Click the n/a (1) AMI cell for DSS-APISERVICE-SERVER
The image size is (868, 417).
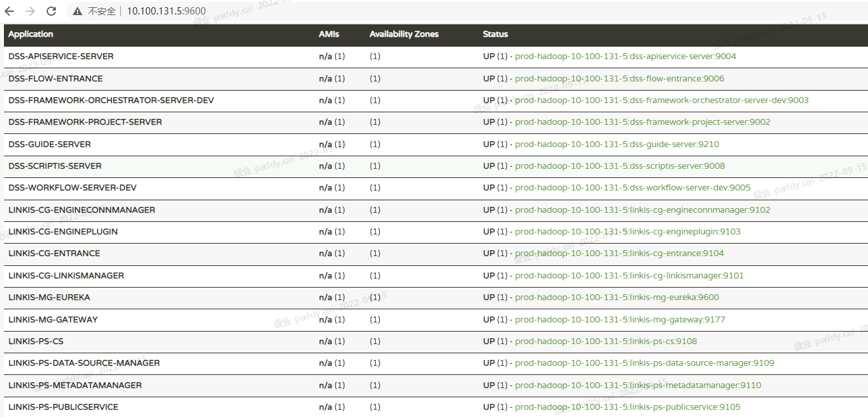click(332, 56)
